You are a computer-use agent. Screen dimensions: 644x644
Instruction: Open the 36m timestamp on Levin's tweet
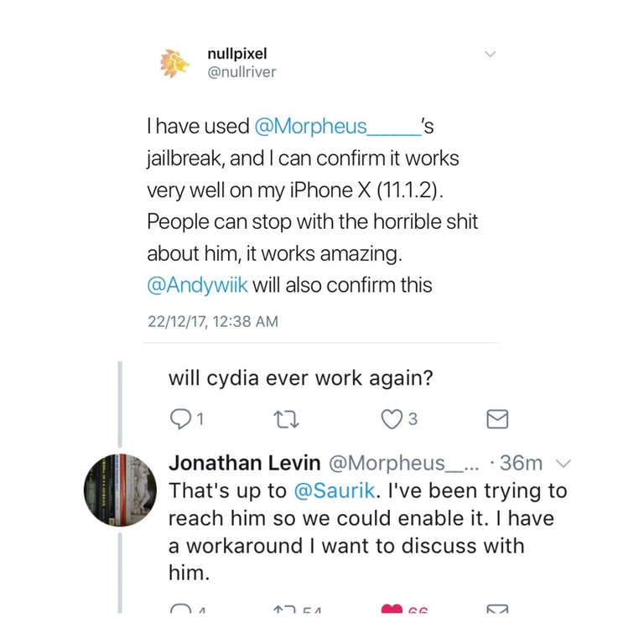click(521, 463)
